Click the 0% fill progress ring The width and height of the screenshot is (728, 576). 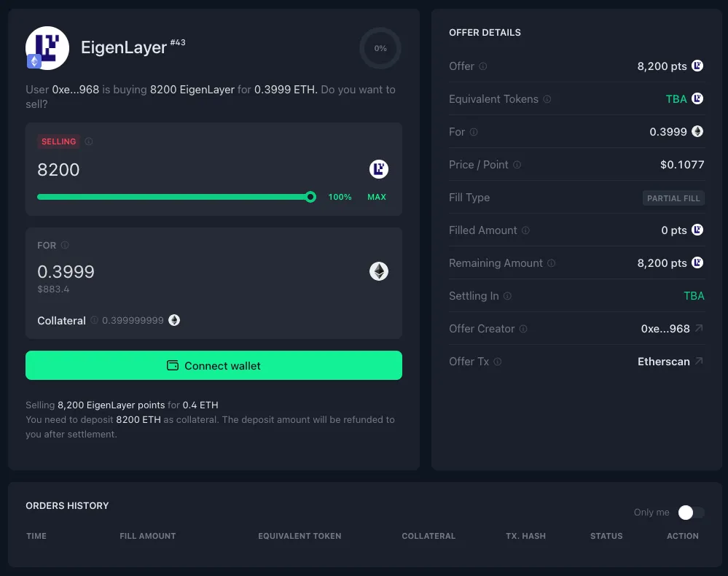380,48
